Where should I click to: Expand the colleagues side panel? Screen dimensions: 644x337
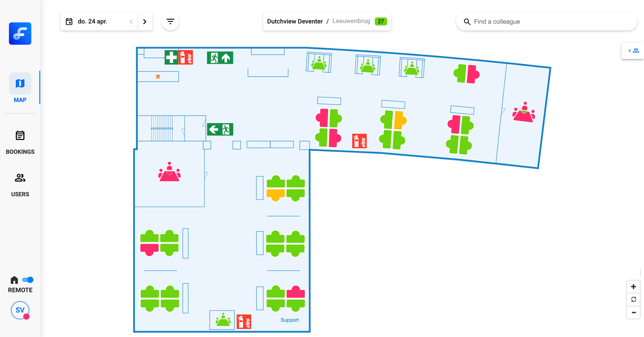coord(633,51)
